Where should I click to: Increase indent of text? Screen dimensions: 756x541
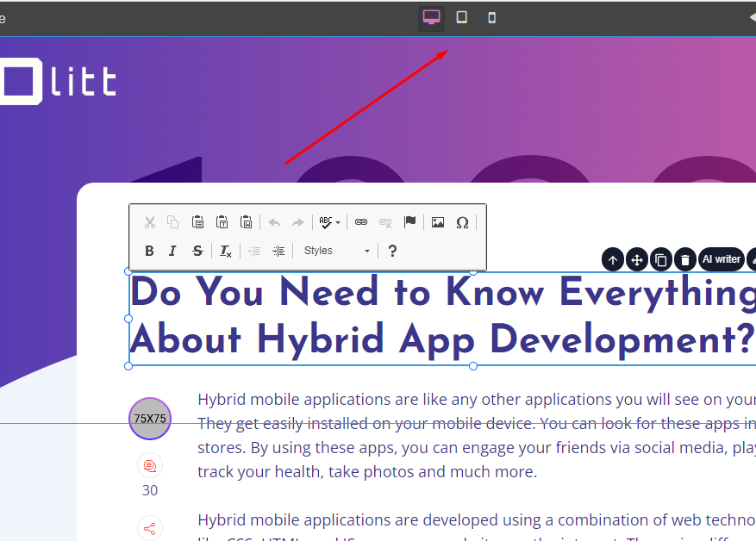[x=278, y=251]
